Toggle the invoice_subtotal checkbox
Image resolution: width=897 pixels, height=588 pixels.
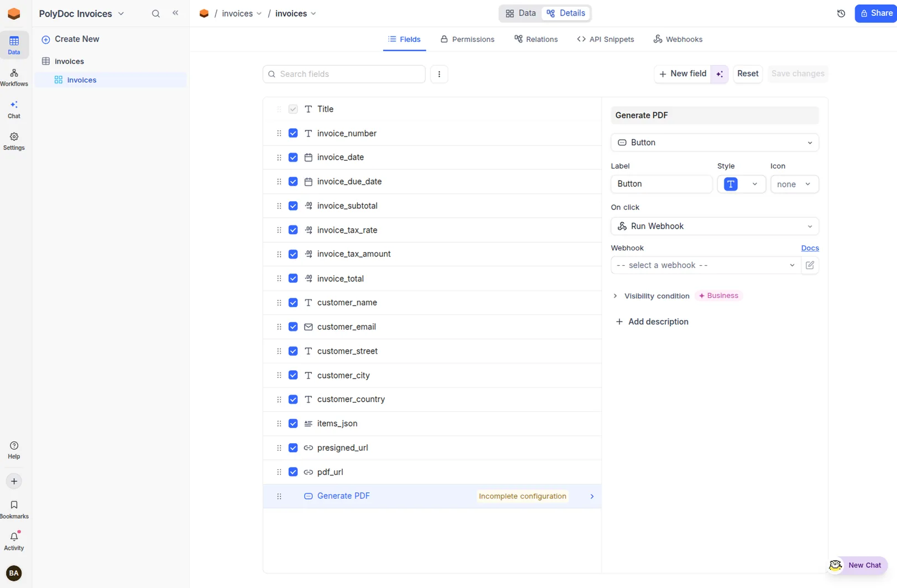(x=293, y=206)
